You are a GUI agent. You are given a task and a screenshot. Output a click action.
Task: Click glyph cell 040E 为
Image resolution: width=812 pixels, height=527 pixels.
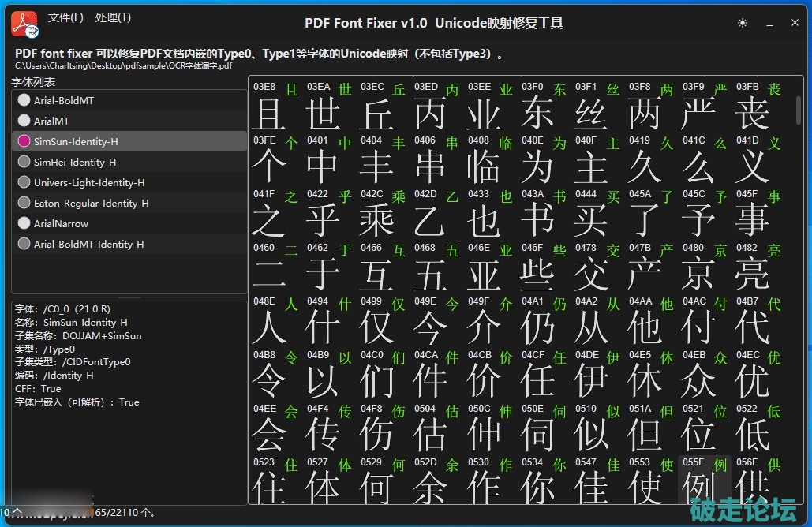tap(544, 159)
